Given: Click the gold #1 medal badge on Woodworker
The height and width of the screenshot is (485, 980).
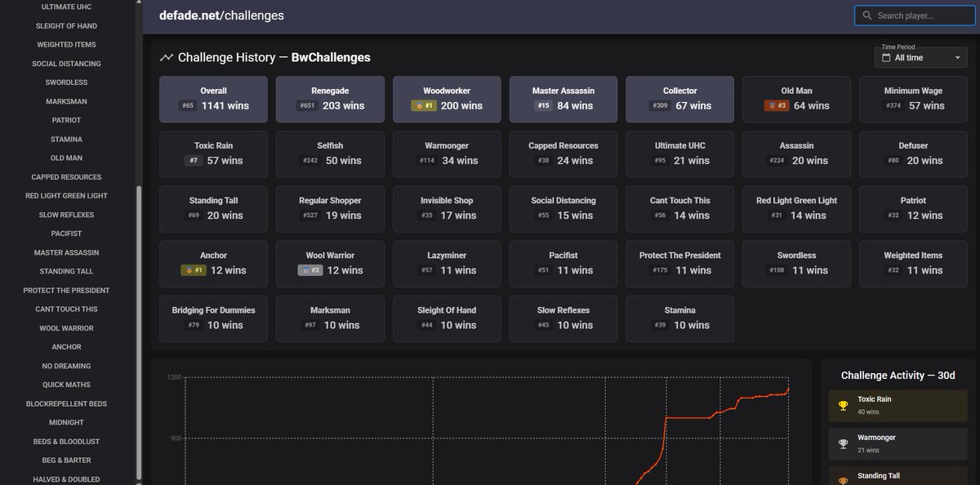Looking at the screenshot, I should click(x=424, y=106).
